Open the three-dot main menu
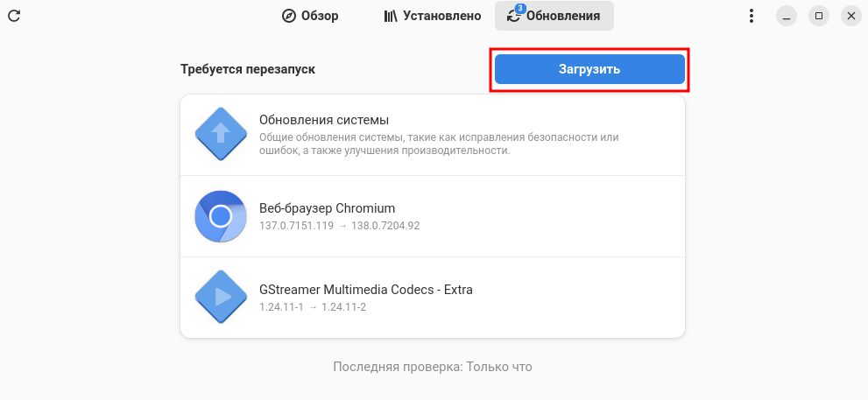 (751, 16)
